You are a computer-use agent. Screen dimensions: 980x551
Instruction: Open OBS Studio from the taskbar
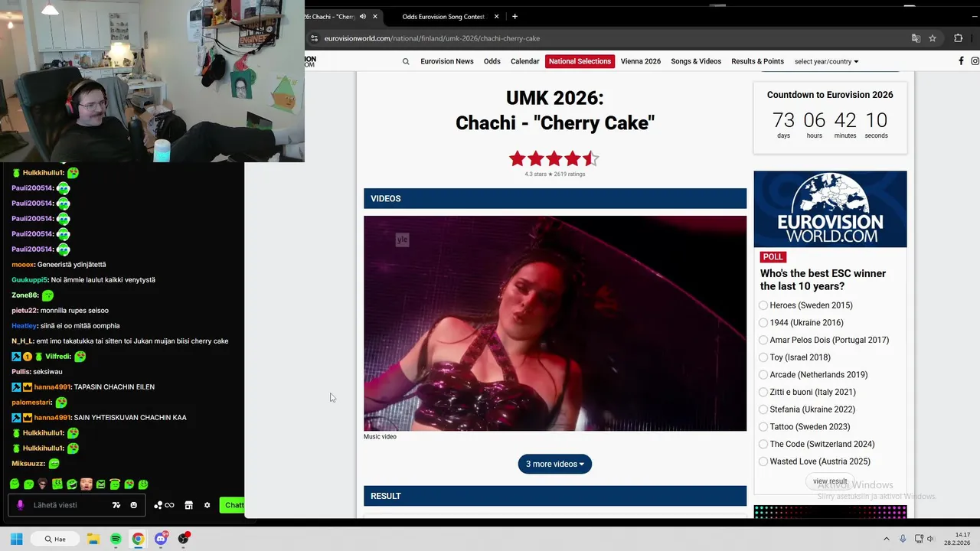(x=184, y=539)
